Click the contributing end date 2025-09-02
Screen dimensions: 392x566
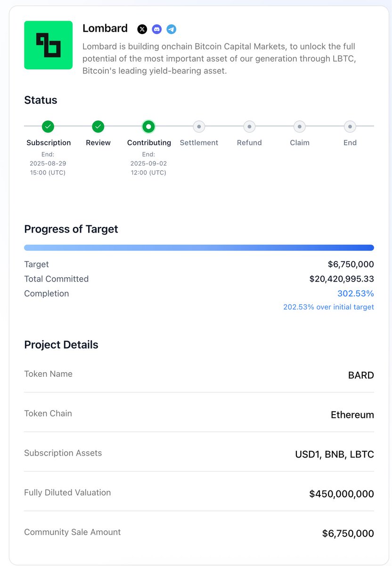(149, 163)
